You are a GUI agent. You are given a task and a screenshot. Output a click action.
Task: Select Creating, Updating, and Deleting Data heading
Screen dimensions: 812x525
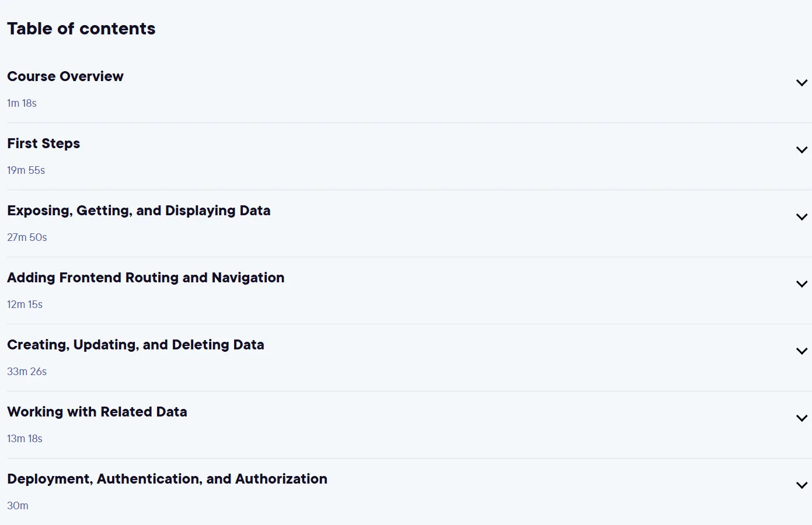(135, 345)
